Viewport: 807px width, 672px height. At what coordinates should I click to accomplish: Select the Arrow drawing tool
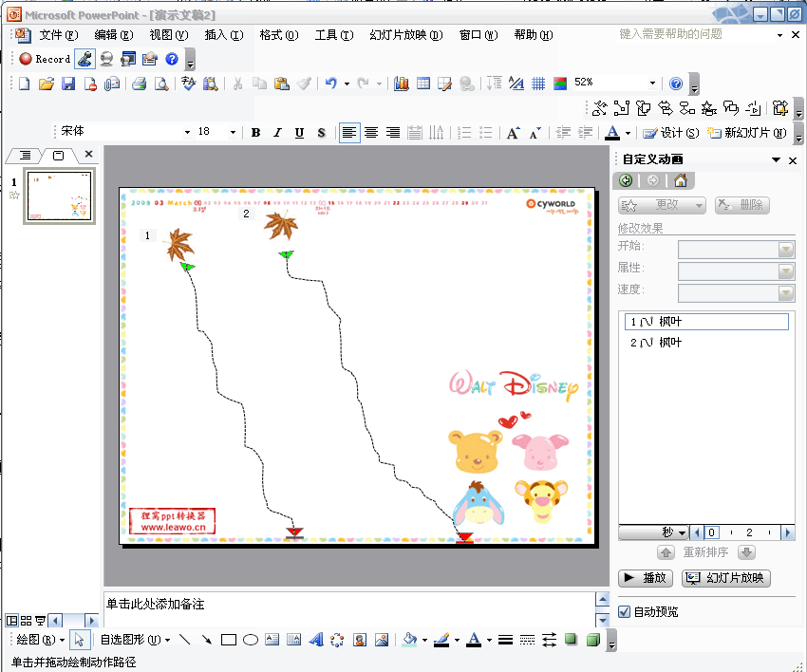206,640
